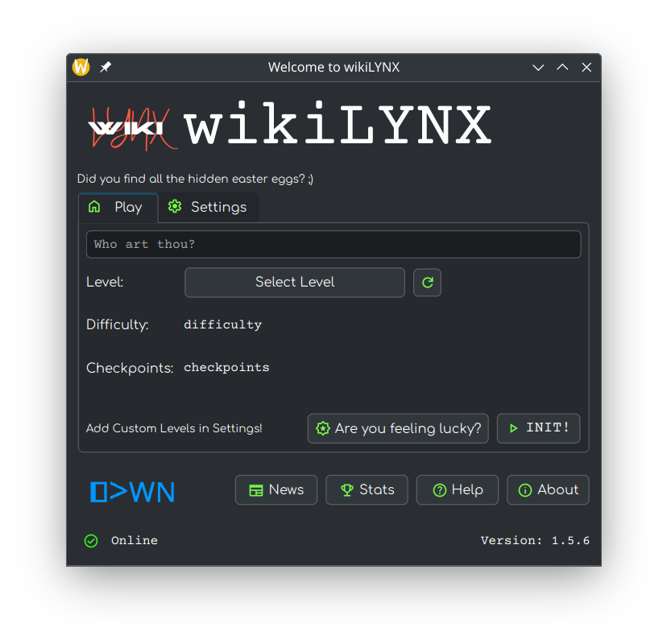The width and height of the screenshot is (667, 644).
Task: Start the game with INIT! button
Action: click(x=538, y=428)
